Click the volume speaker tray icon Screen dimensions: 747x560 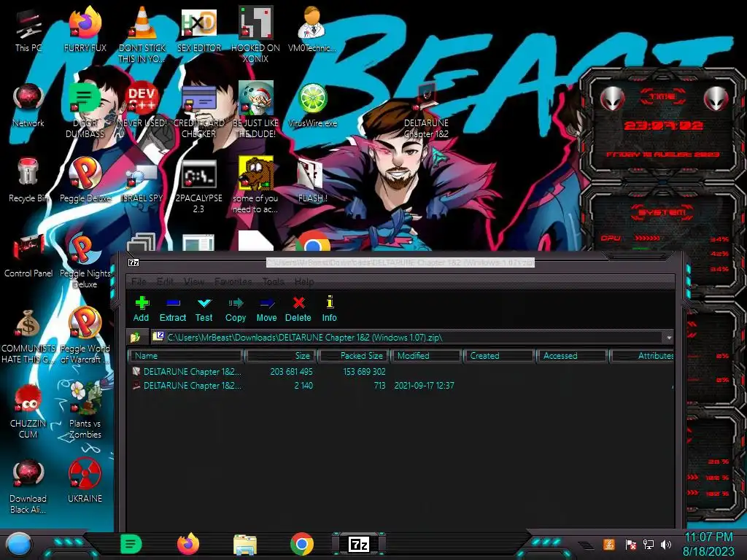[x=666, y=544]
